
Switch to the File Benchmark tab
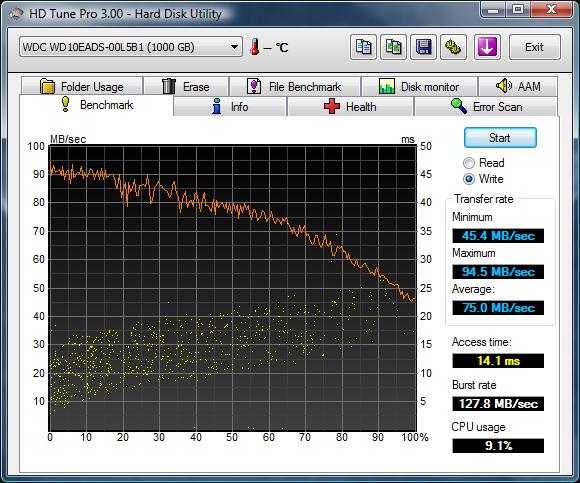click(295, 86)
